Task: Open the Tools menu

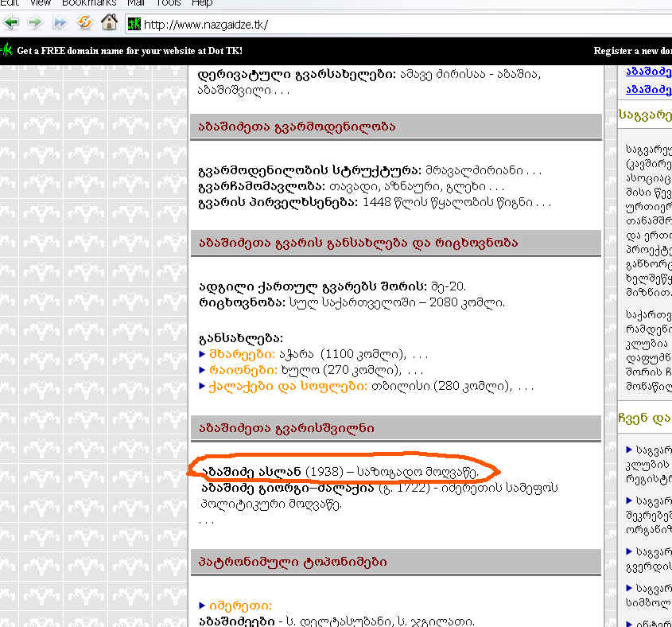Action: [168, 3]
